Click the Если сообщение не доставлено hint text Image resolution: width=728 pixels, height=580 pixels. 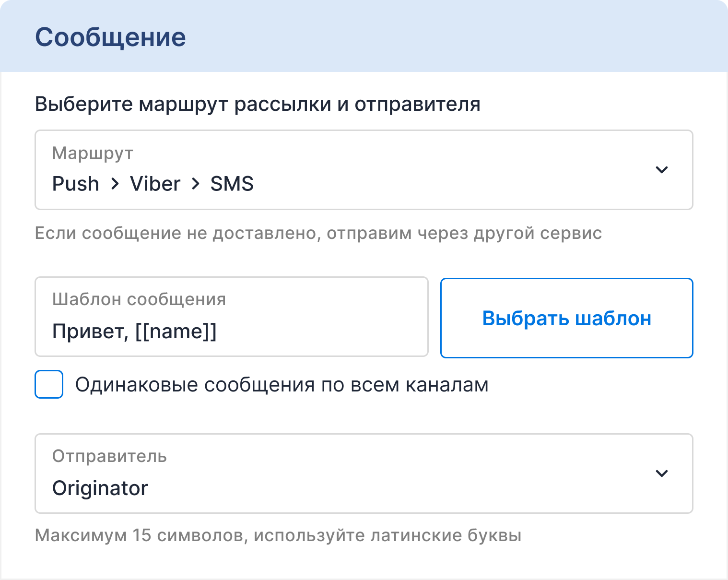318,233
